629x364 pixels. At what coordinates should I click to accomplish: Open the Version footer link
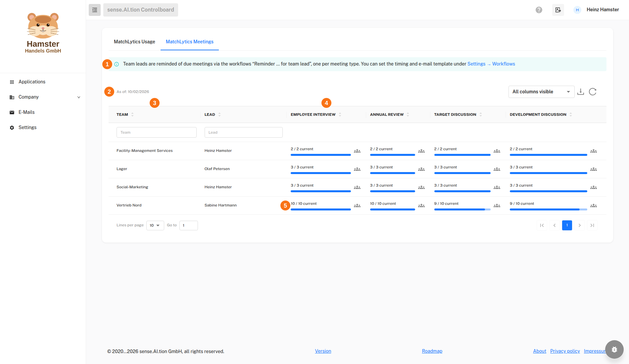(323, 351)
